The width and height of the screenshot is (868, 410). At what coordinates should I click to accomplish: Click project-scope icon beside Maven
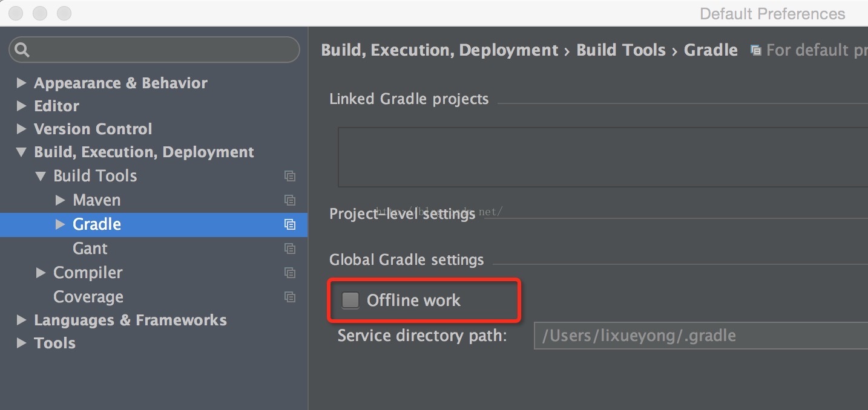290,200
